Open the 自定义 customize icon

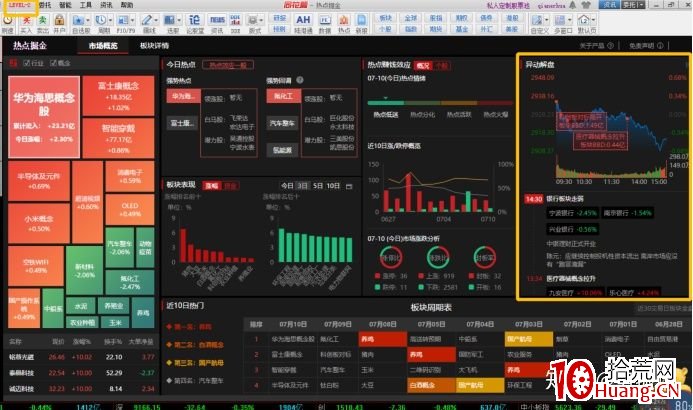tap(537, 20)
